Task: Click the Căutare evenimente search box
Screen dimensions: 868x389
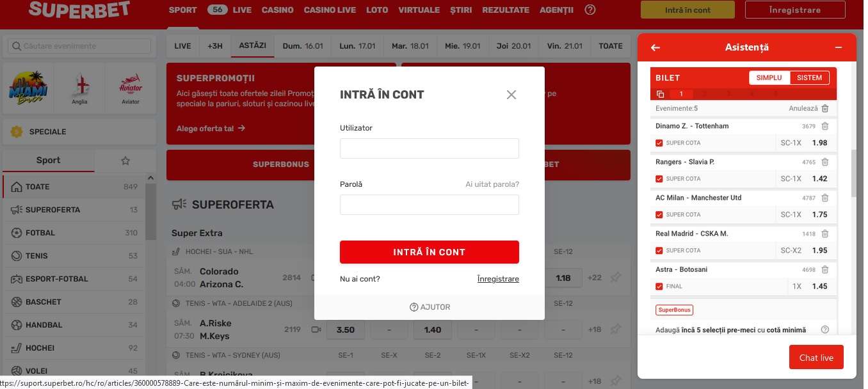Action: [79, 46]
